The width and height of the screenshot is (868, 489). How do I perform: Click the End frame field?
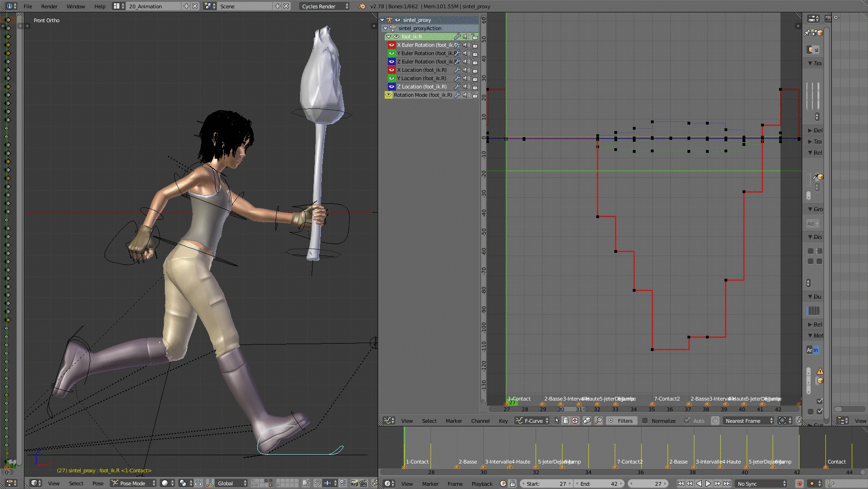[599, 483]
